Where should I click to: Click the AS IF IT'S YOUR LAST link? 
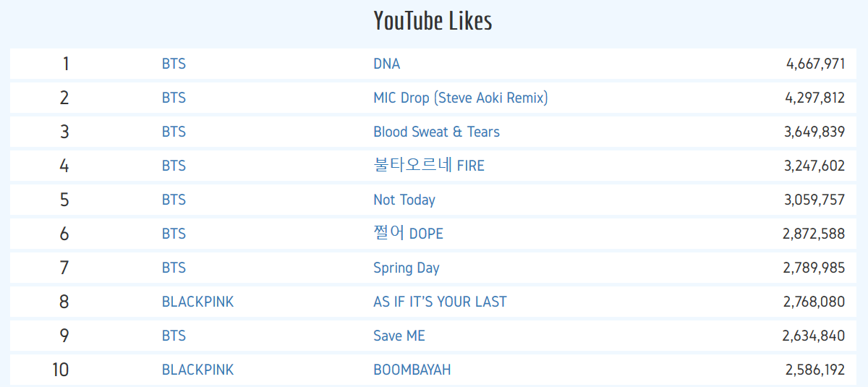click(x=440, y=302)
